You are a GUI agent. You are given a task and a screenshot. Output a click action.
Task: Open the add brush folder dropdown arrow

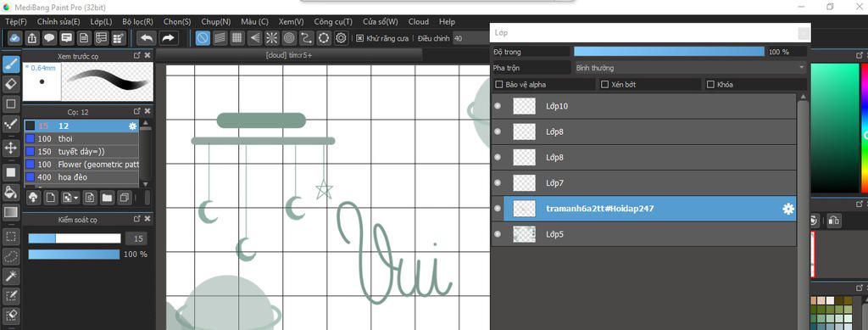coord(75,198)
